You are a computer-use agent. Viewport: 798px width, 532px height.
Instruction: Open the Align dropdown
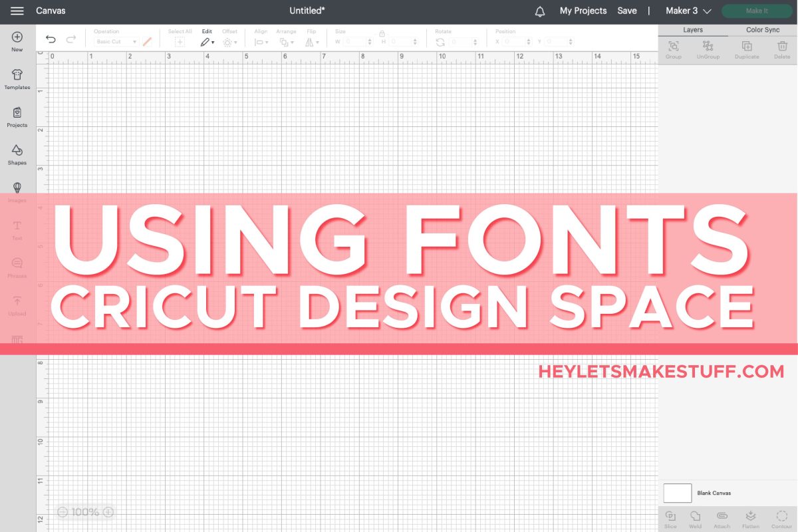coord(261,38)
